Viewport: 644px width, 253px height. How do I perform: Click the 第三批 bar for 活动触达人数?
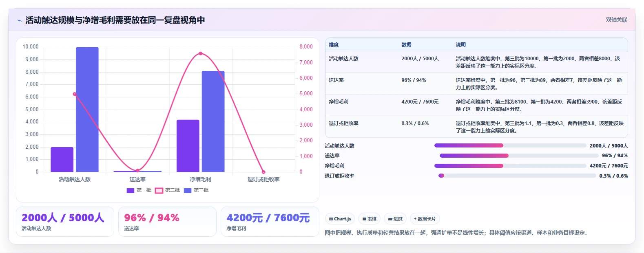pos(87,110)
